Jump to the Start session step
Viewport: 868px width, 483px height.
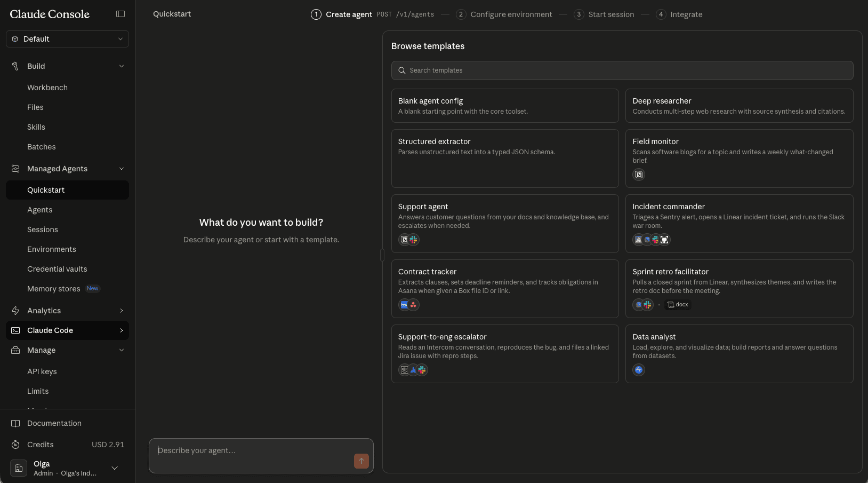click(x=604, y=14)
